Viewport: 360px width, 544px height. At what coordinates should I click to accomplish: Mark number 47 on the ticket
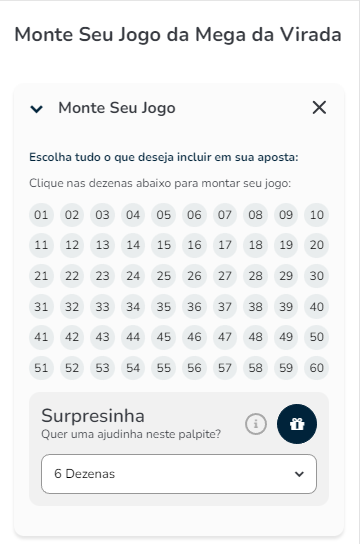[225, 337]
